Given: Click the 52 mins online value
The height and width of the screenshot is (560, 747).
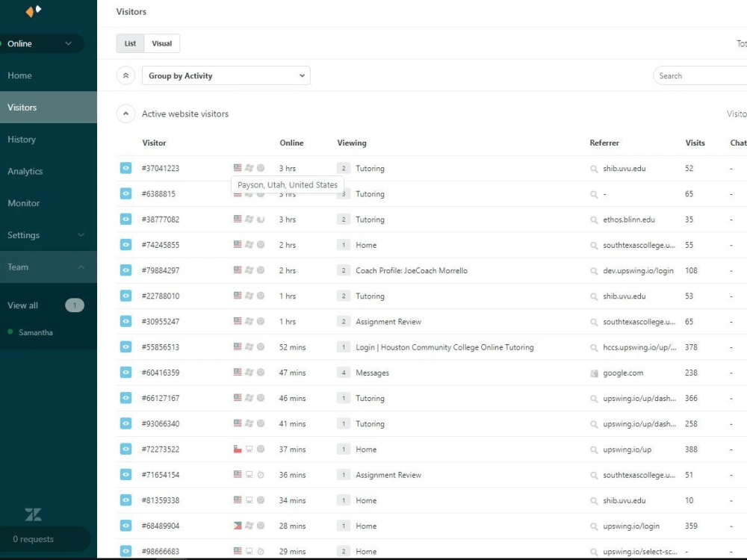Looking at the screenshot, I should (293, 347).
